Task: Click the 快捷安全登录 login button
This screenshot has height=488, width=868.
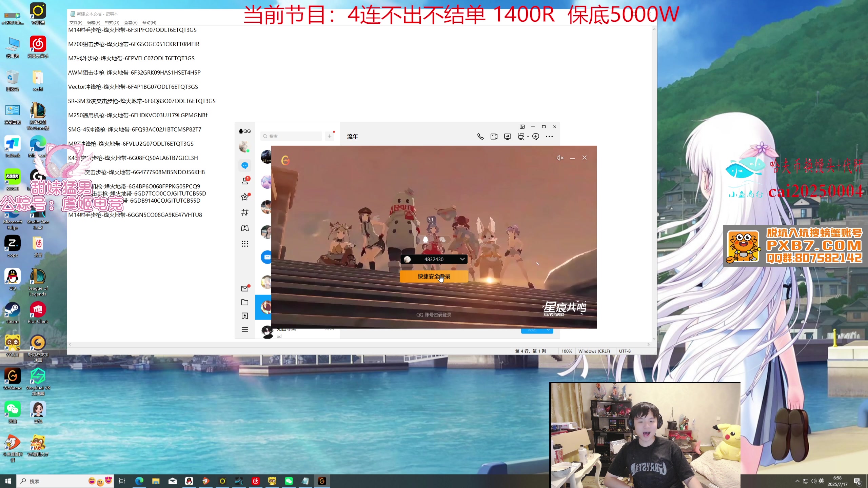Action: 434,277
